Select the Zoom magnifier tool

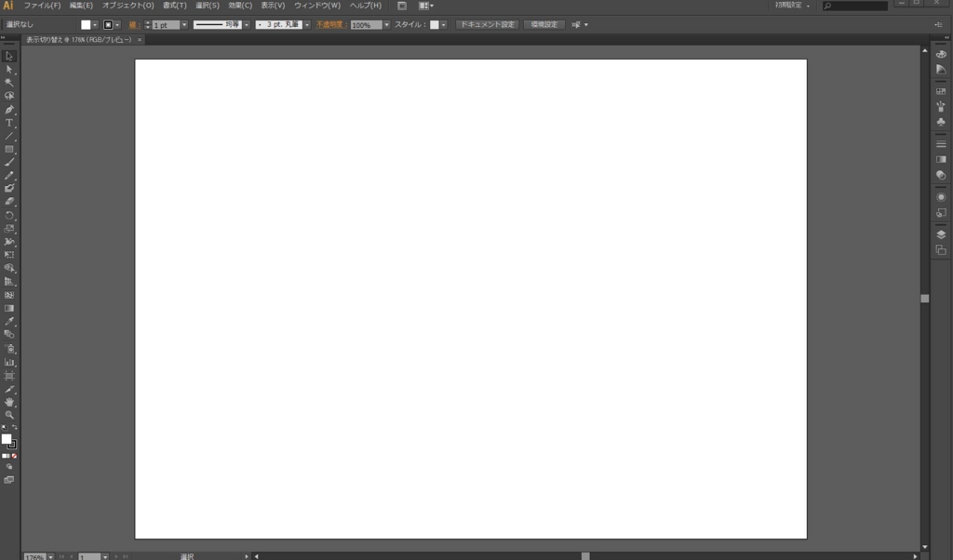9,415
